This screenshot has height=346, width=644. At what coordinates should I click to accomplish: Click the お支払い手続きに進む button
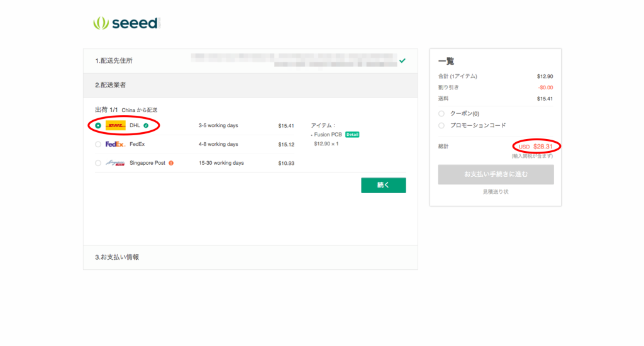[x=496, y=174]
